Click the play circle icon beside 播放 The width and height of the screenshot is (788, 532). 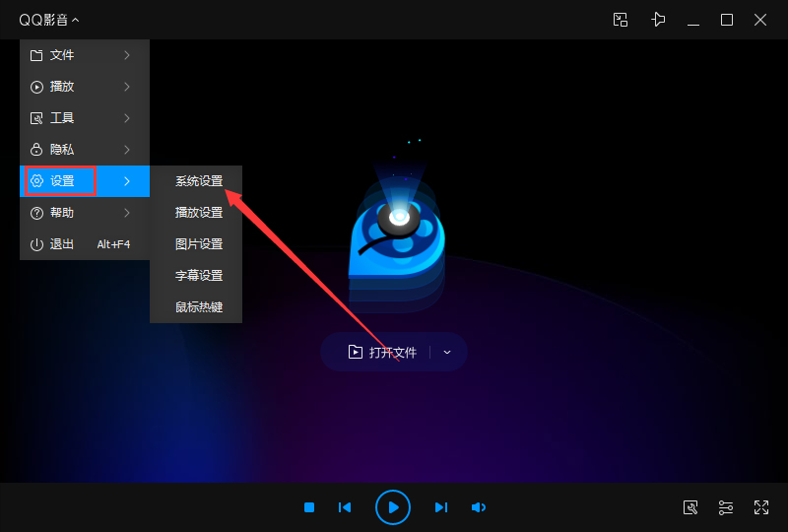[x=36, y=87]
